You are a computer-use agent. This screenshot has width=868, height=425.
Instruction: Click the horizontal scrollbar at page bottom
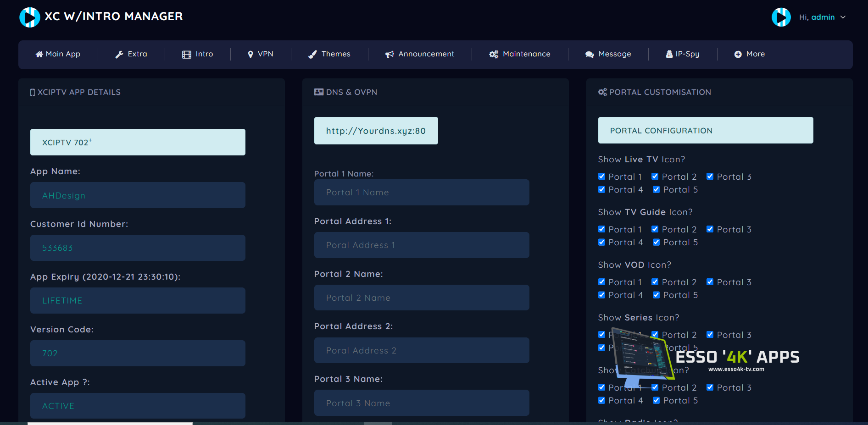point(110,423)
